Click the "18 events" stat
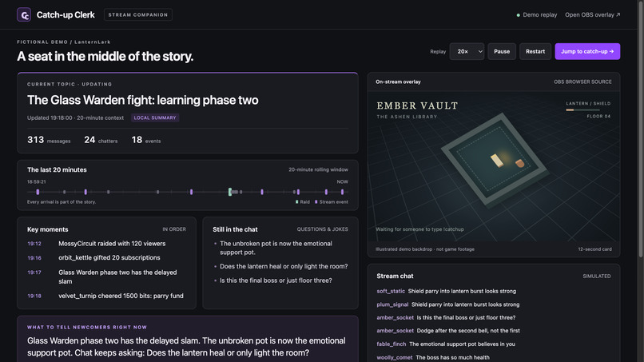 pyautogui.click(x=146, y=140)
